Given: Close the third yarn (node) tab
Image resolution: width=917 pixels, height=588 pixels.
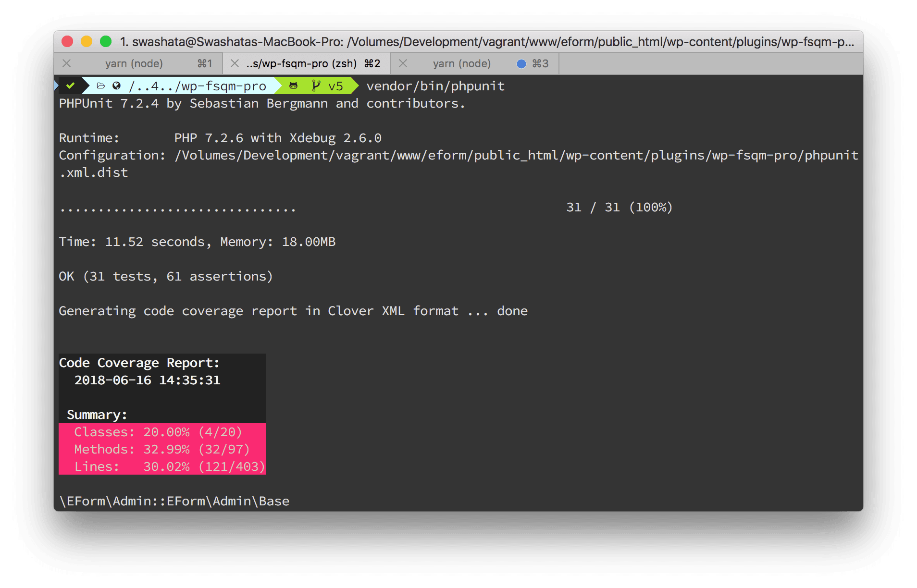Looking at the screenshot, I should click(403, 63).
